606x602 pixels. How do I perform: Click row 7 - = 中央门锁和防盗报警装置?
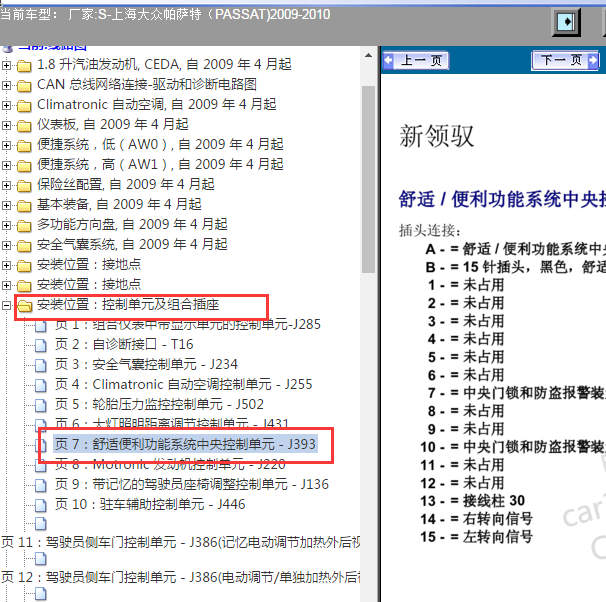coord(516,393)
